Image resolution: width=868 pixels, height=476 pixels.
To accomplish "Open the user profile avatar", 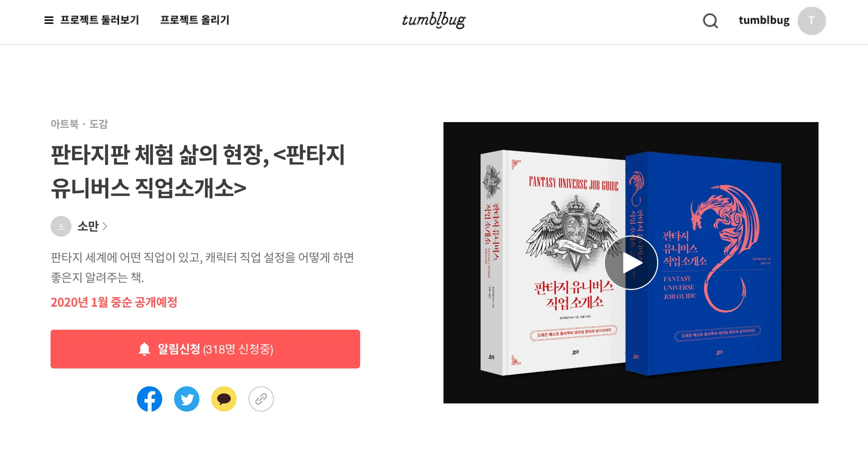I will 812,21.
